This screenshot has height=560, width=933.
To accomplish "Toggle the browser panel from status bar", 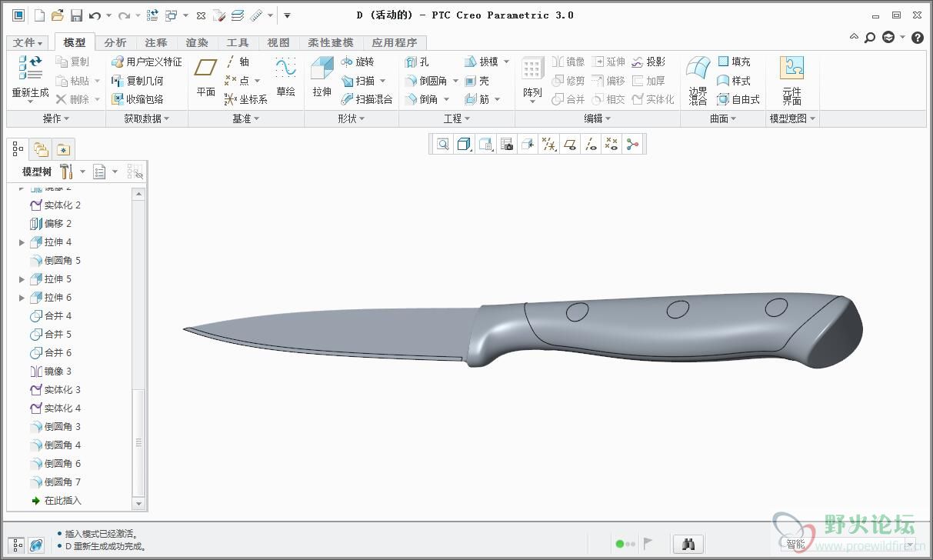I will pos(36,544).
